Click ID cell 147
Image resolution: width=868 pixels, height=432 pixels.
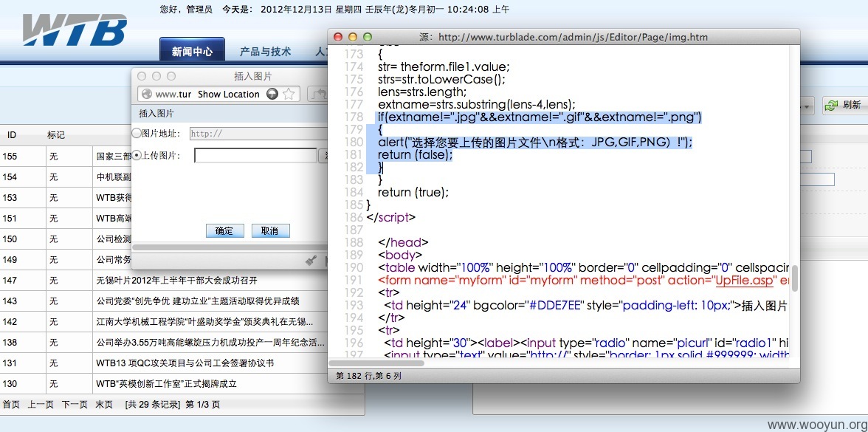10,281
